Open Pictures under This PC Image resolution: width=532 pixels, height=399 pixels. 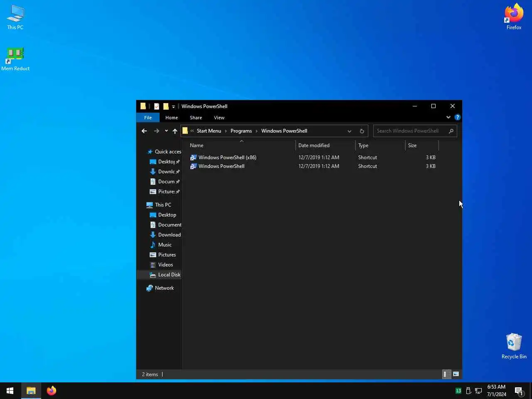click(163, 255)
